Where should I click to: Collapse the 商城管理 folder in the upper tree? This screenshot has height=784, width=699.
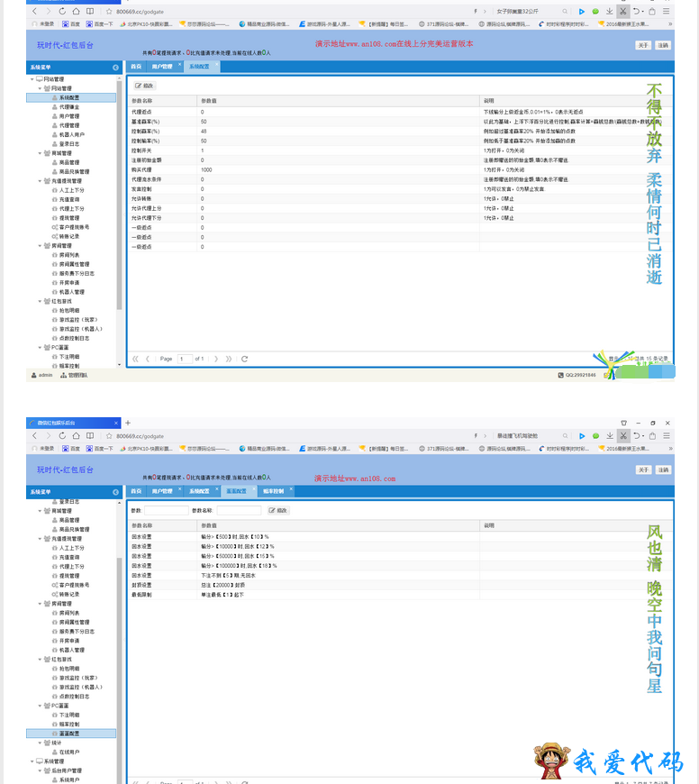coord(41,153)
